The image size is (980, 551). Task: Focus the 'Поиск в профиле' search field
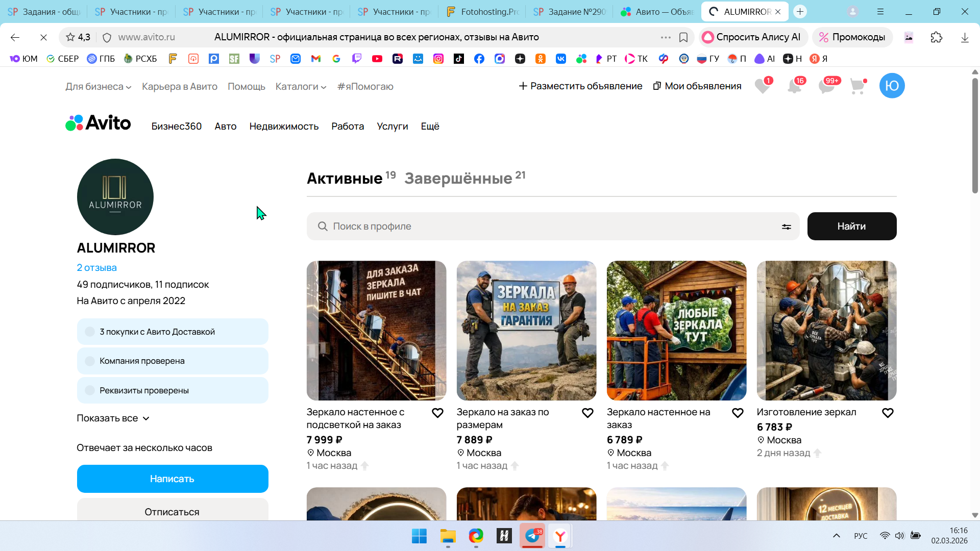[x=551, y=227]
